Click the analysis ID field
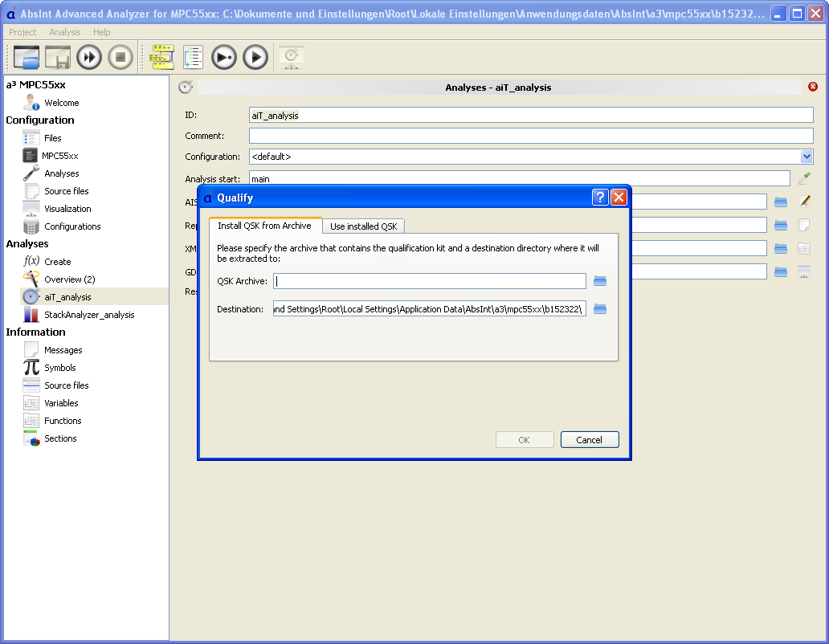The image size is (829, 644). pyautogui.click(x=531, y=115)
